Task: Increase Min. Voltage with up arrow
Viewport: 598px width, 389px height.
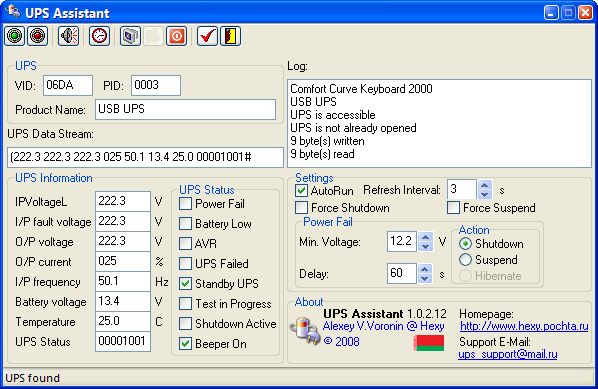Action: pyautogui.click(x=425, y=237)
